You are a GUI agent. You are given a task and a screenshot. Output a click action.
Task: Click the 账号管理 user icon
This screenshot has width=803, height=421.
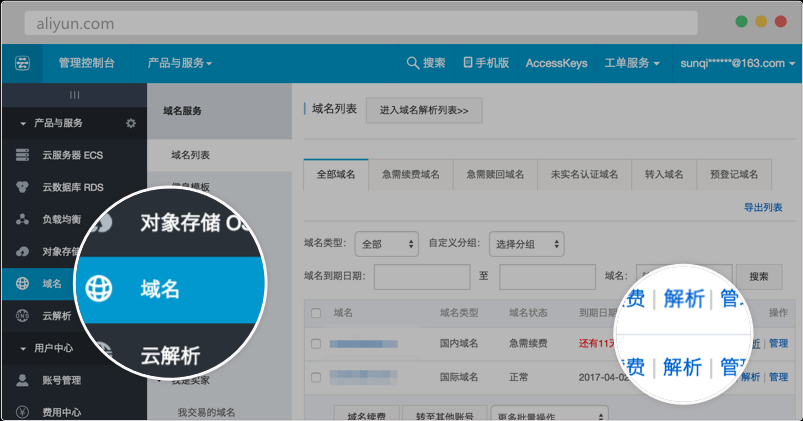[x=22, y=380]
